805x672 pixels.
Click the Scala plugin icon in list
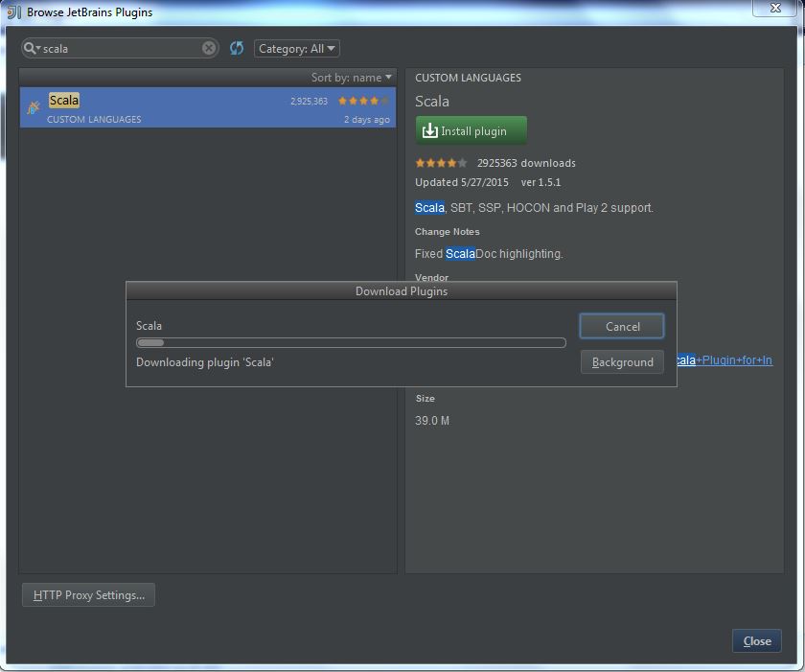[x=34, y=107]
